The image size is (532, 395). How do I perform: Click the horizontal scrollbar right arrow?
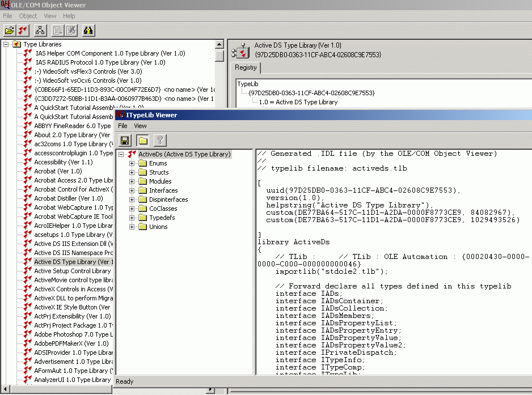point(210,389)
